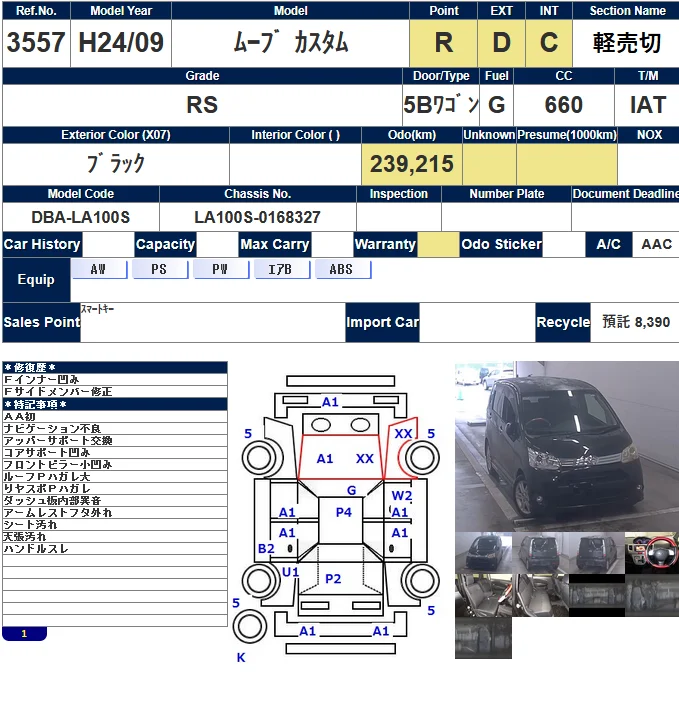Open the first thumbnail showing front view

(x=482, y=552)
